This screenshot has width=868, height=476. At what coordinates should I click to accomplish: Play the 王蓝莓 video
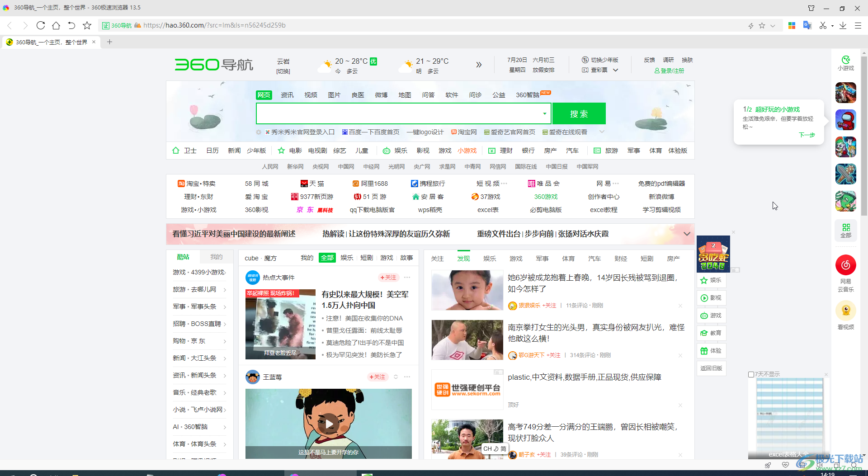click(x=329, y=424)
